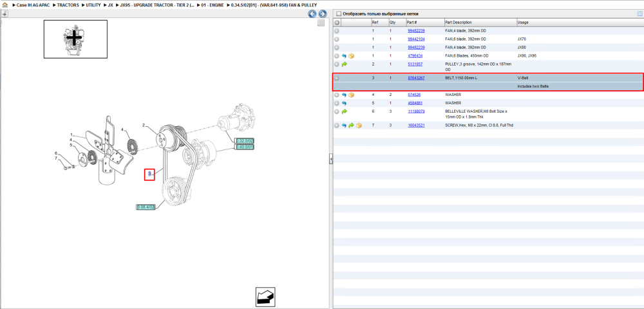Navigate to next figure with forward arrow
Screen dimensions: 644x309
[323, 14]
